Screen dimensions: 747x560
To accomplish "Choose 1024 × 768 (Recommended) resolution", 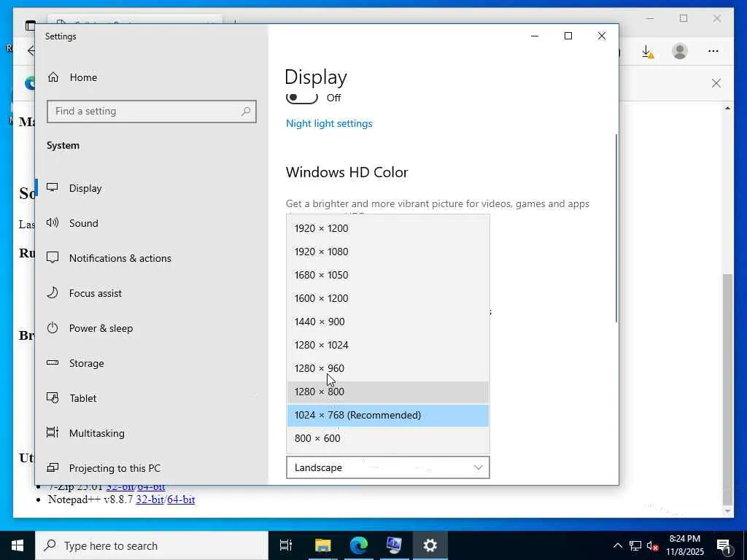I will pyautogui.click(x=388, y=415).
